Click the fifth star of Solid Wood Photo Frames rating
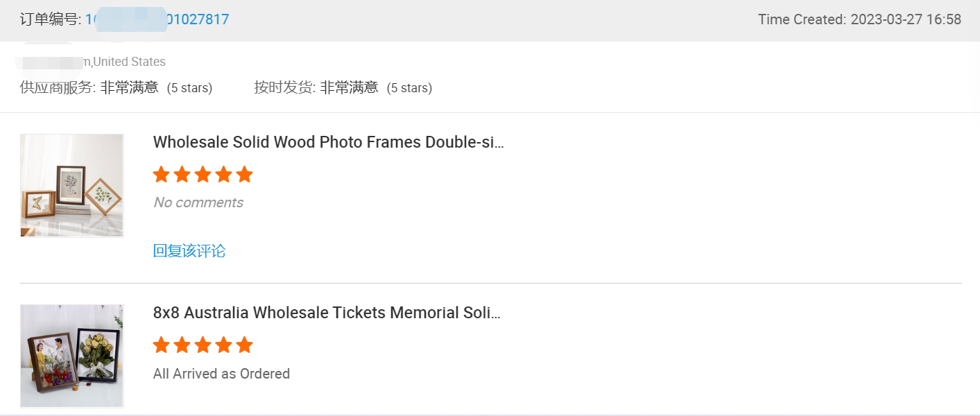This screenshot has height=416, width=980. [x=244, y=174]
